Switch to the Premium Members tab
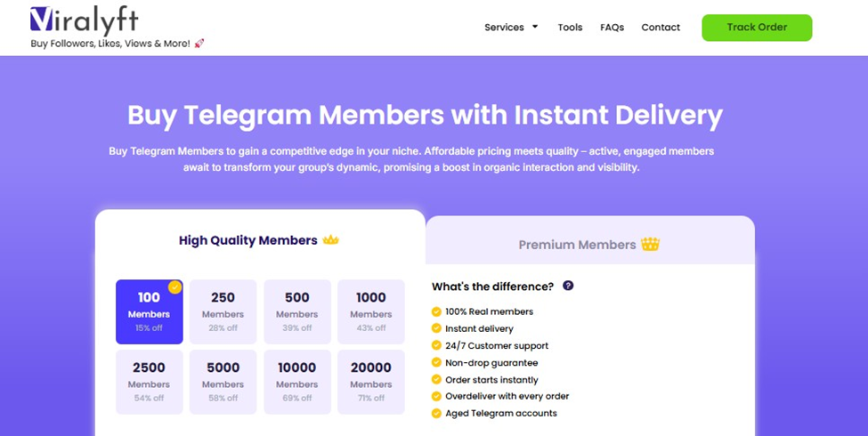The width and height of the screenshot is (868, 436). 589,244
